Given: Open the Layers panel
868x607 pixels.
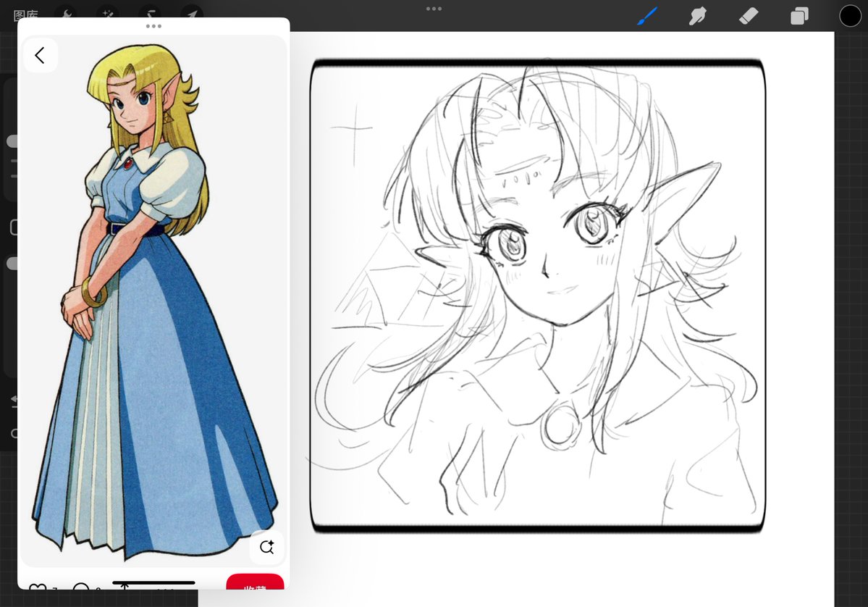Looking at the screenshot, I should pos(799,16).
